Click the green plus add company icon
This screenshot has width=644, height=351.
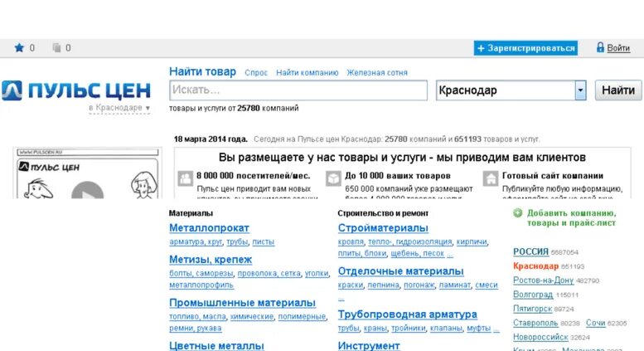pyautogui.click(x=517, y=213)
